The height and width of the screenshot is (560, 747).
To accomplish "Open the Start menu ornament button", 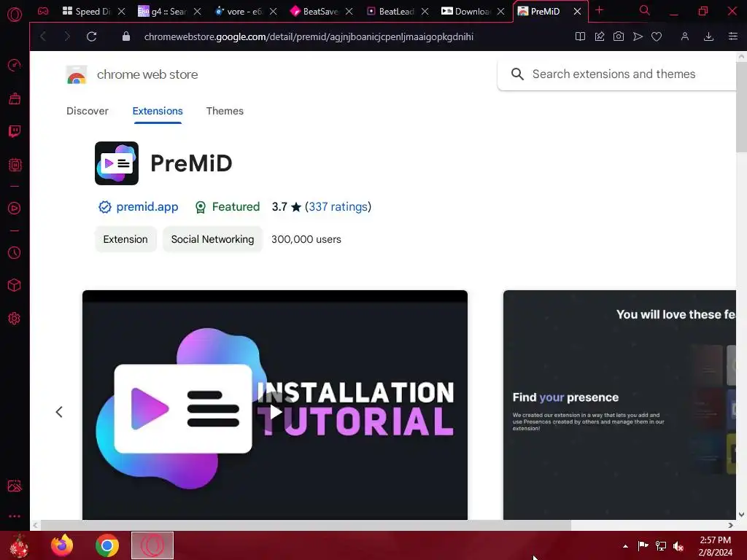I will [19, 546].
